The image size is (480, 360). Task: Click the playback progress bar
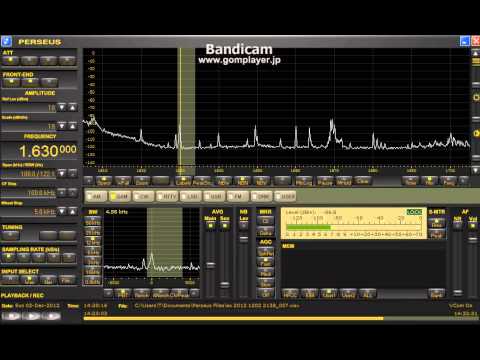tap(280, 318)
